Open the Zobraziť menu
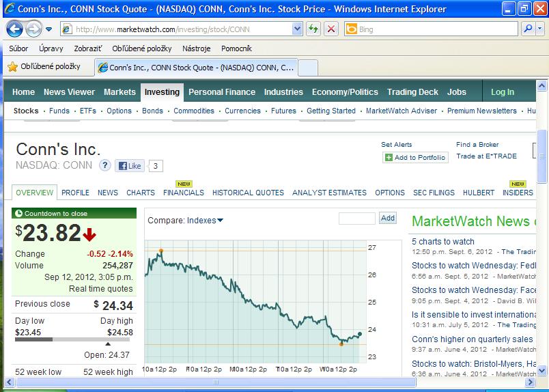 (88, 48)
